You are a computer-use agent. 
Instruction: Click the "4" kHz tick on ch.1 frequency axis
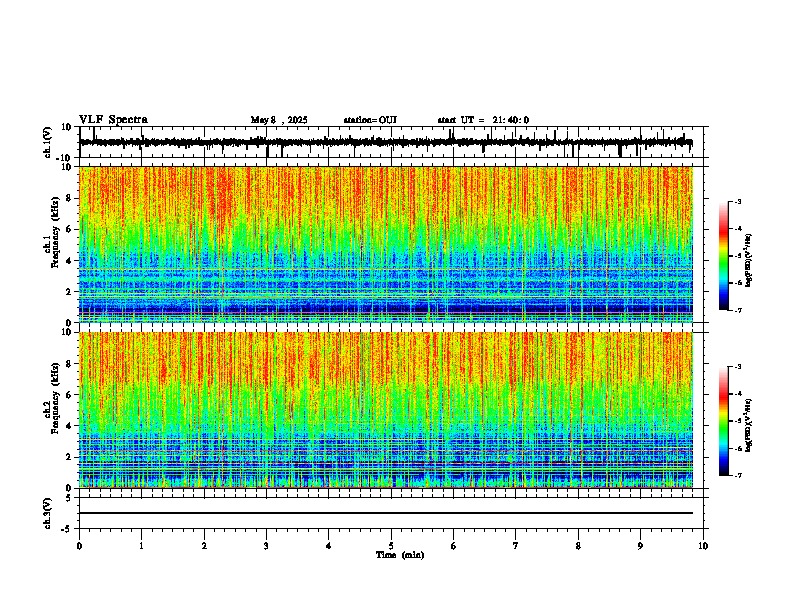click(x=69, y=261)
